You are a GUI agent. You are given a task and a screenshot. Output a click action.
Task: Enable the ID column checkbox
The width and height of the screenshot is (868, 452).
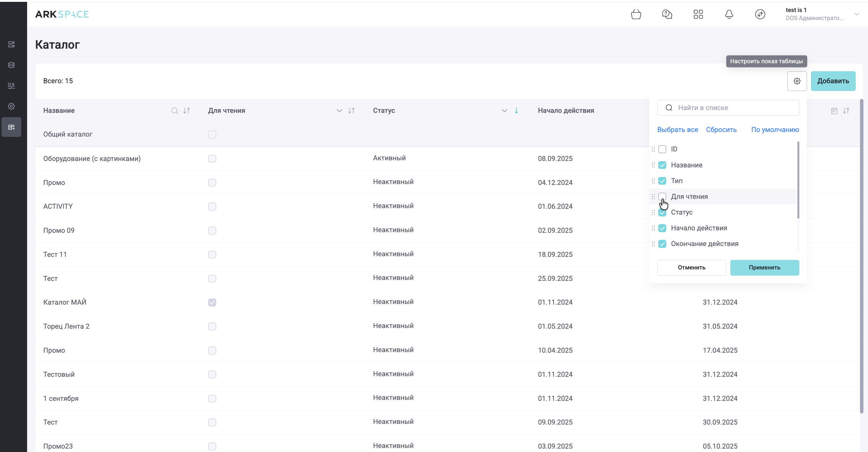pyautogui.click(x=662, y=149)
